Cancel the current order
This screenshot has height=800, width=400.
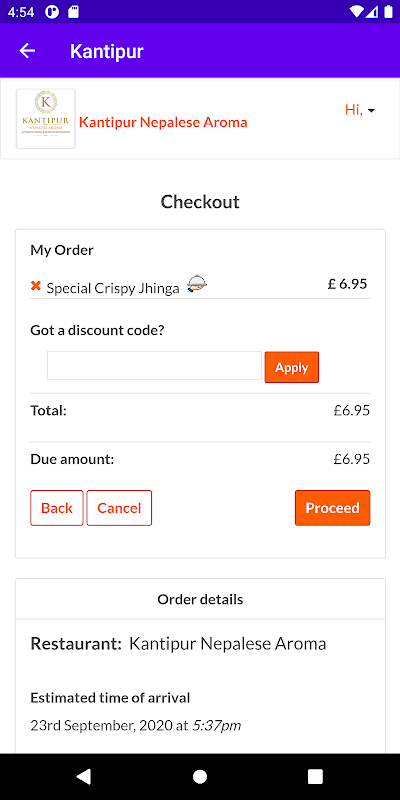119,508
